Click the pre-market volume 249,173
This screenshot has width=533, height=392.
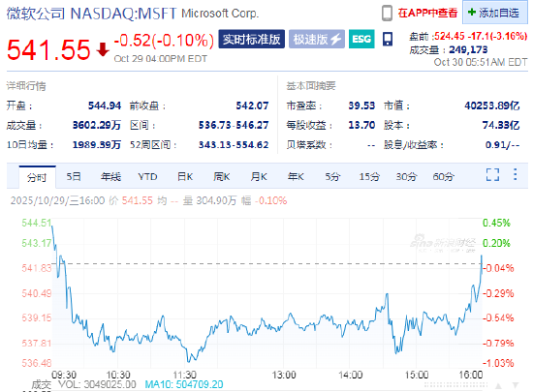click(x=468, y=50)
